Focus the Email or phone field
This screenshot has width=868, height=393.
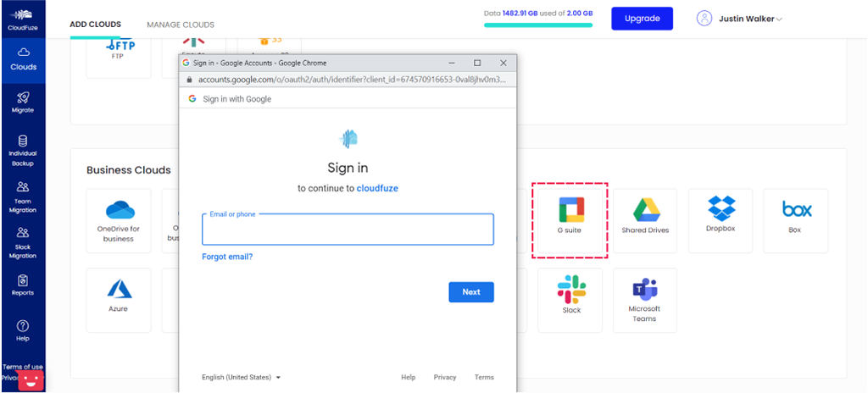pos(348,230)
